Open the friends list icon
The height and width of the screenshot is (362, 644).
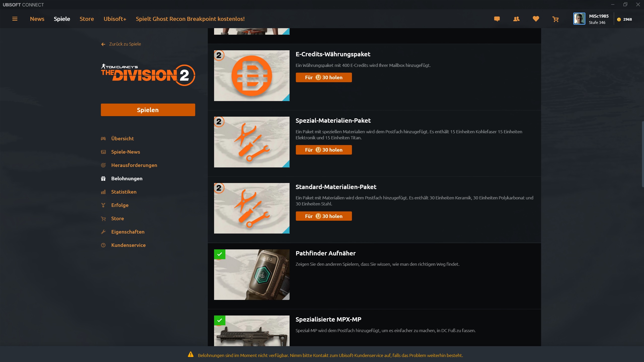[516, 19]
